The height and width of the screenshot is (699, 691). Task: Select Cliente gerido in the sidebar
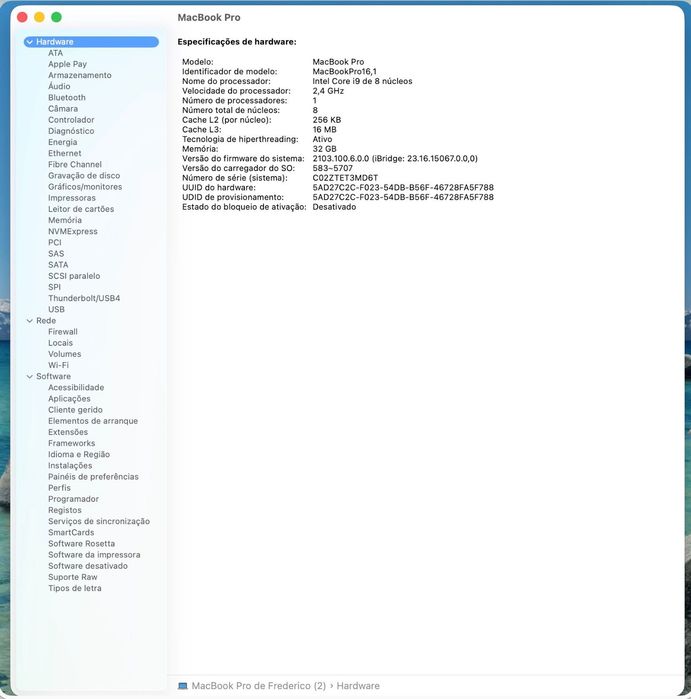coord(75,410)
